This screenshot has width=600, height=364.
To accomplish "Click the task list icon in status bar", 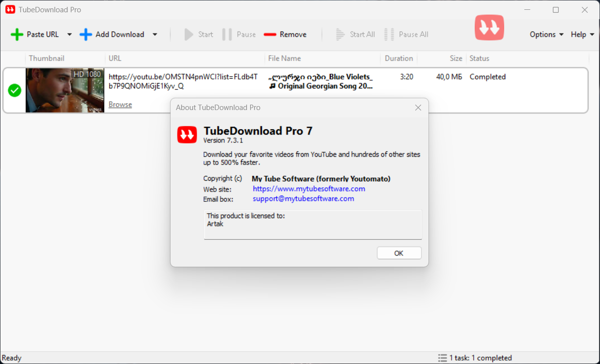I will (x=442, y=358).
